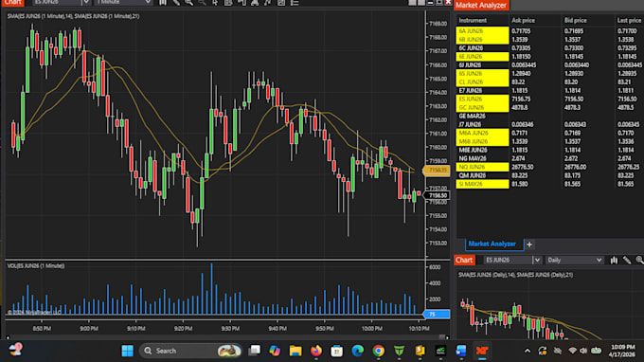Select the CL JUN26 instrument row
The width and height of the screenshot is (644, 362).
[x=549, y=81]
